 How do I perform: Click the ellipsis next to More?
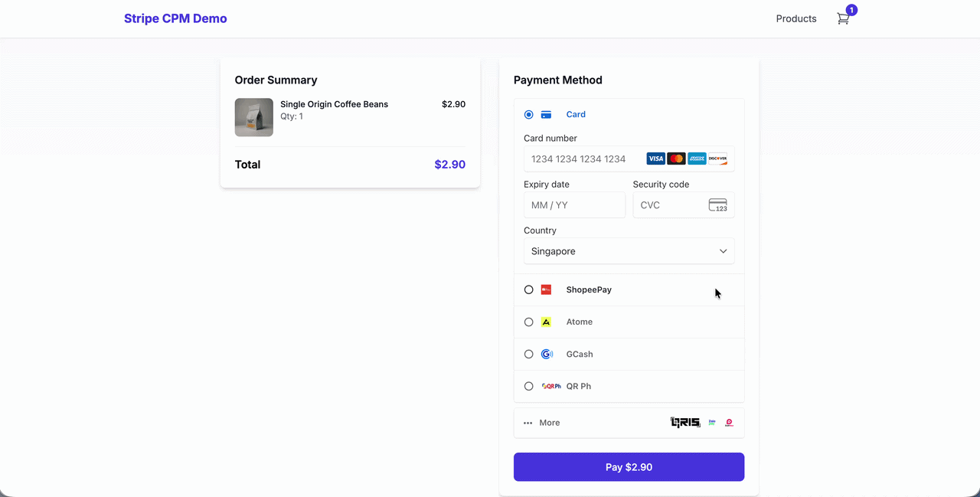click(x=528, y=422)
